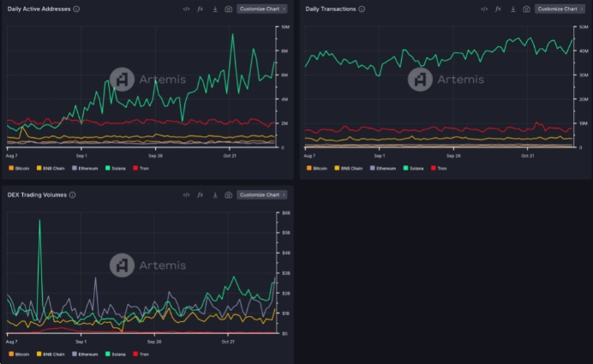Take camera snapshot of Daily Transactions chart
This screenshot has height=364, width=593.
pos(526,9)
